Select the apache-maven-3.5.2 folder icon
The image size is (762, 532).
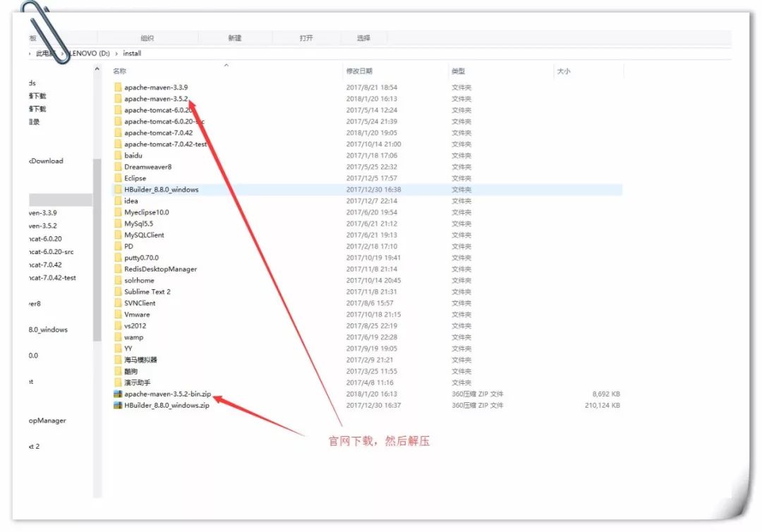pyautogui.click(x=118, y=99)
